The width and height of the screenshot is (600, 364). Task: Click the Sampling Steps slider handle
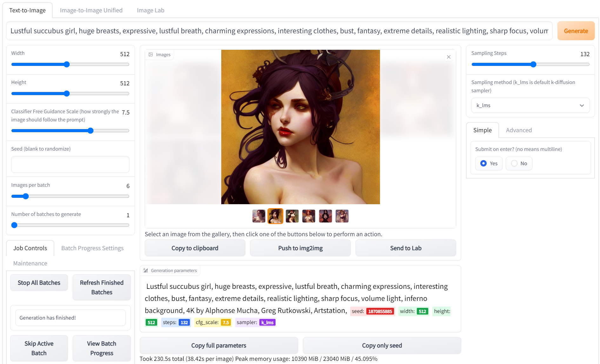[x=533, y=64]
